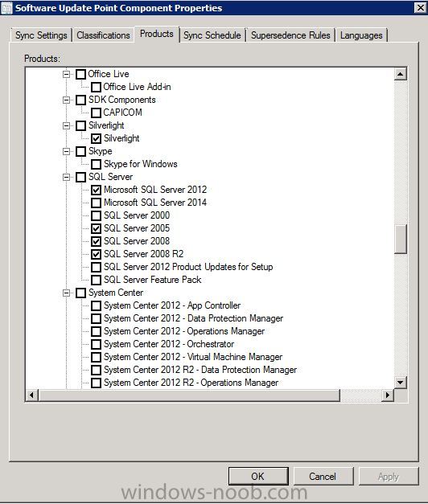428x504 pixels.
Task: Open the Languages tab
Action: (x=361, y=35)
